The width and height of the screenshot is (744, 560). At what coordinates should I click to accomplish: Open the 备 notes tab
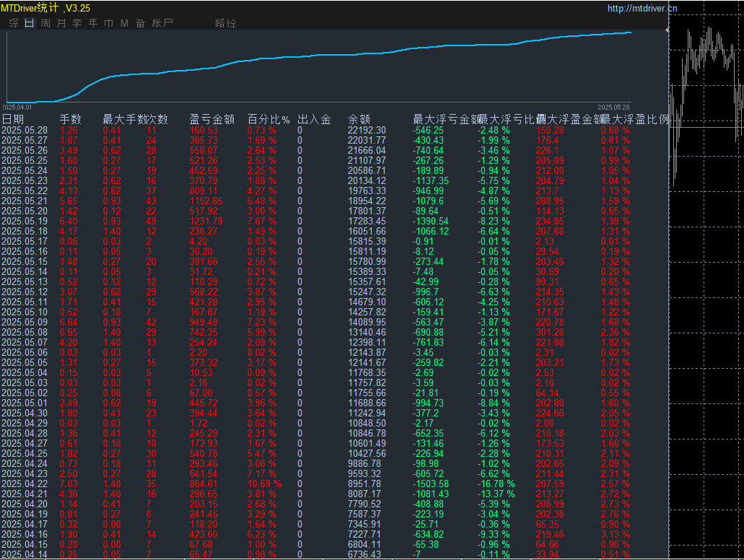click(x=140, y=23)
